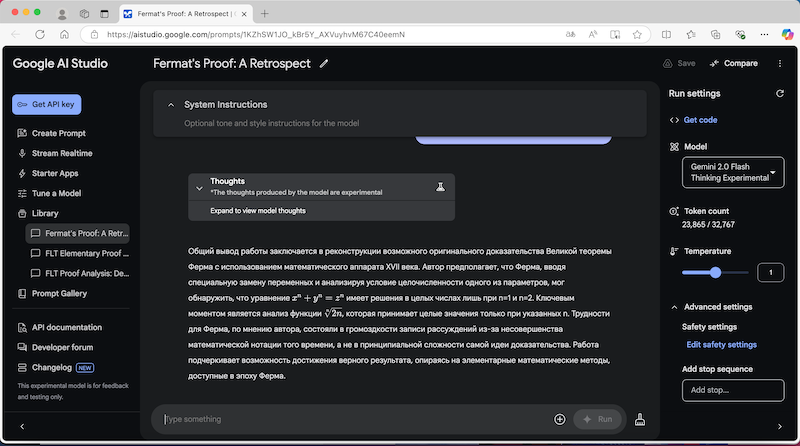
Task: Click the Get API key button
Action: click(x=46, y=105)
